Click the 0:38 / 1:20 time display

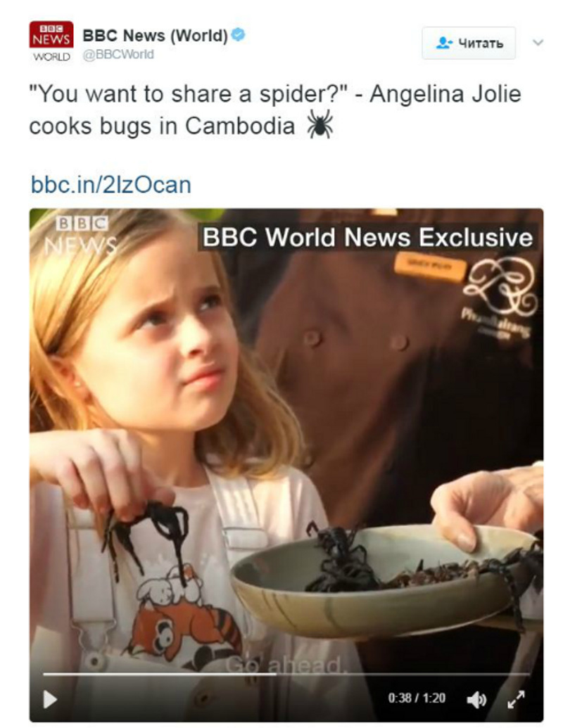click(417, 698)
